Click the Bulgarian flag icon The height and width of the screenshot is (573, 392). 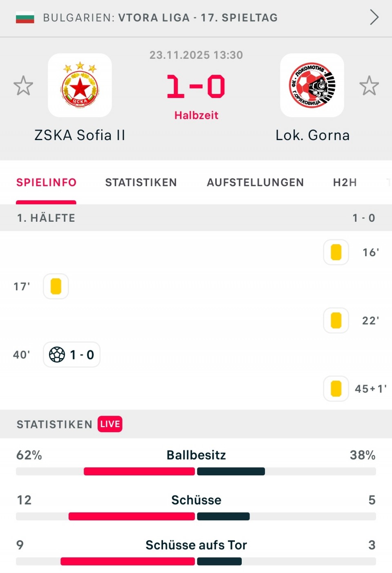[25, 18]
